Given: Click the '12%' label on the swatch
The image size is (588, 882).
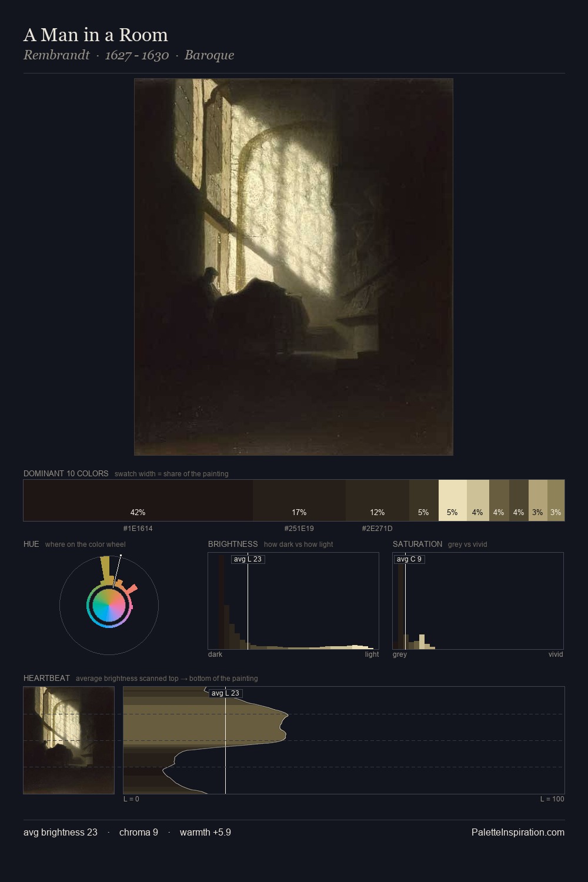Looking at the screenshot, I should coord(377,513).
